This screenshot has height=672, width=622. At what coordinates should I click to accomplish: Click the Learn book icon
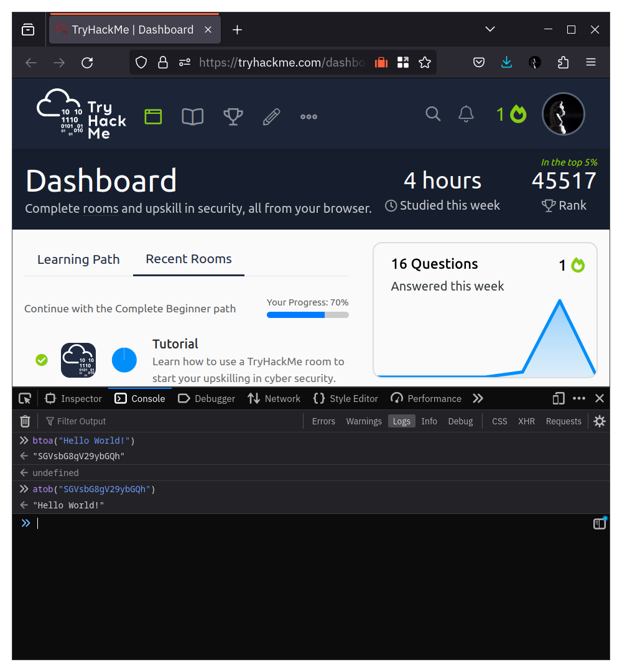coord(192,116)
